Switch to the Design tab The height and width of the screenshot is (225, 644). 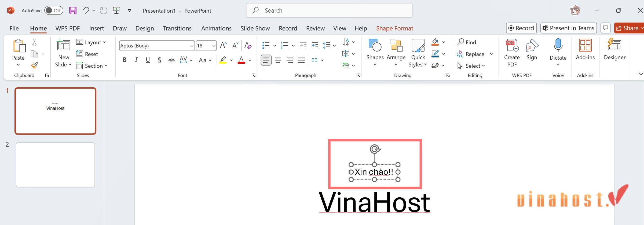point(145,28)
